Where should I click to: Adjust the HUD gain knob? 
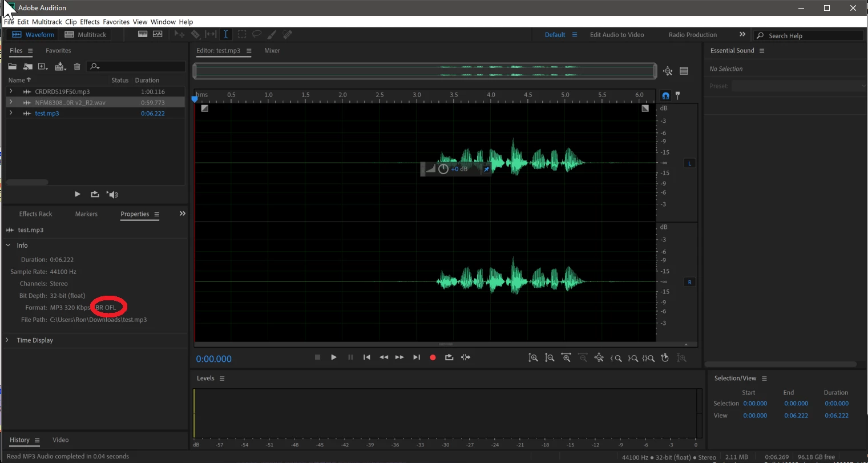[443, 169]
